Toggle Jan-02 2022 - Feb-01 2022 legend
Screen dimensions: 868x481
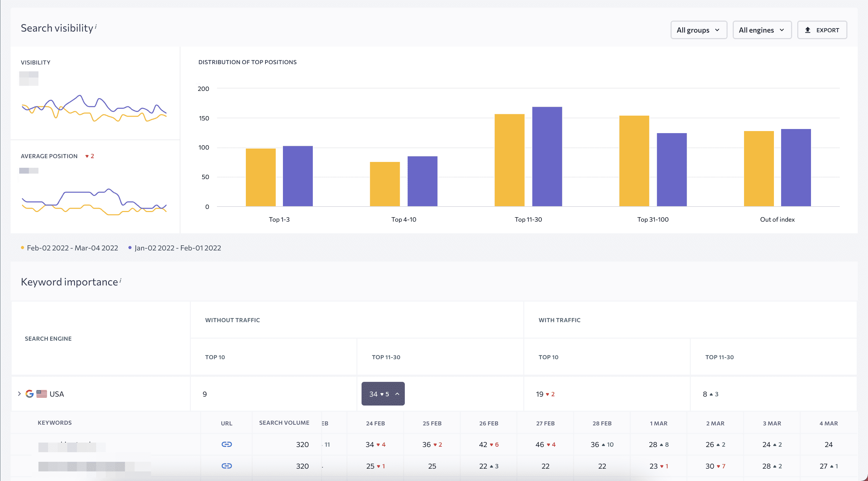175,248
